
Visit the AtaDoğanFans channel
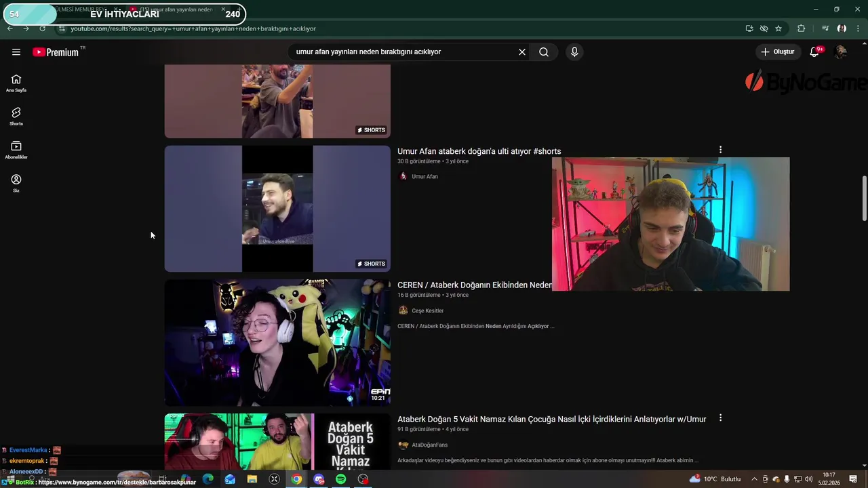click(x=429, y=445)
